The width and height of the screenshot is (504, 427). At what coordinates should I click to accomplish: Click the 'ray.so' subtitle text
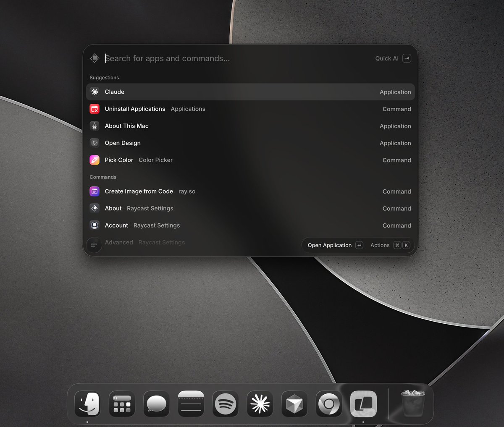pos(187,191)
